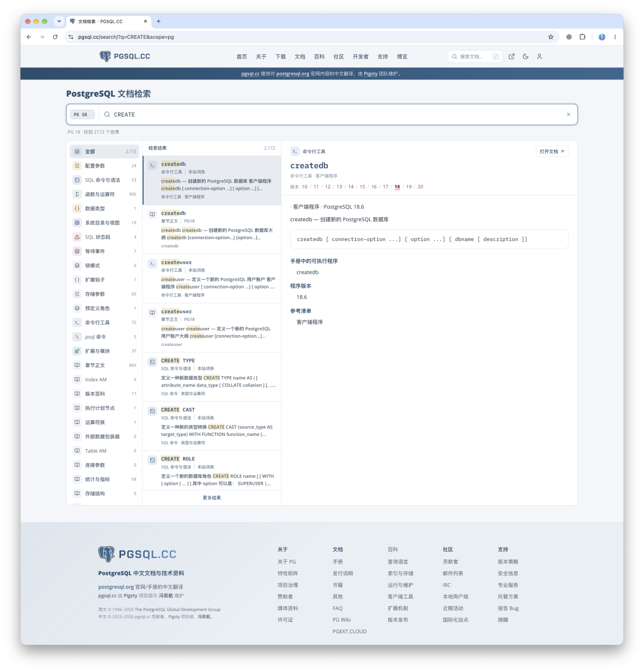
Task: Open the 文档 navigation menu
Action: tap(300, 57)
